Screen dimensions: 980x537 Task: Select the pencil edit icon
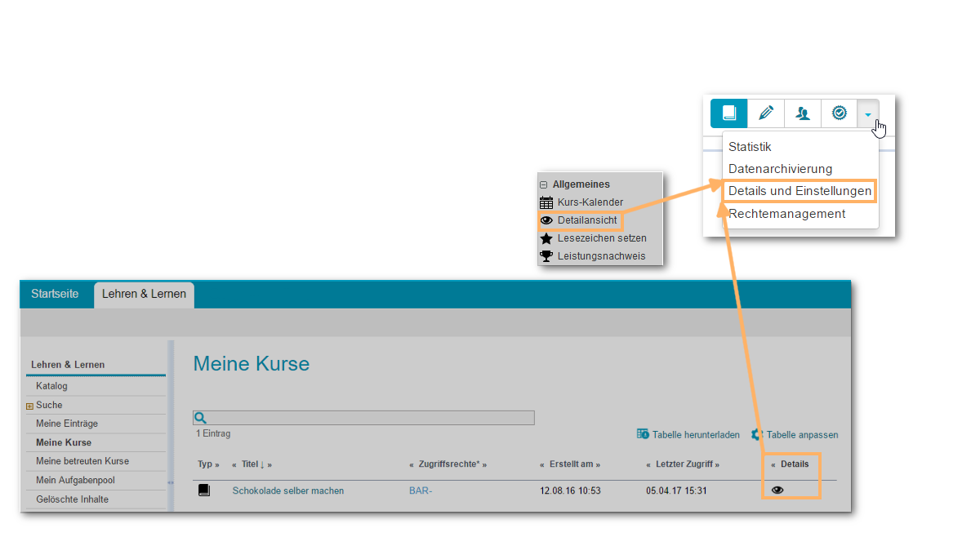[765, 113]
